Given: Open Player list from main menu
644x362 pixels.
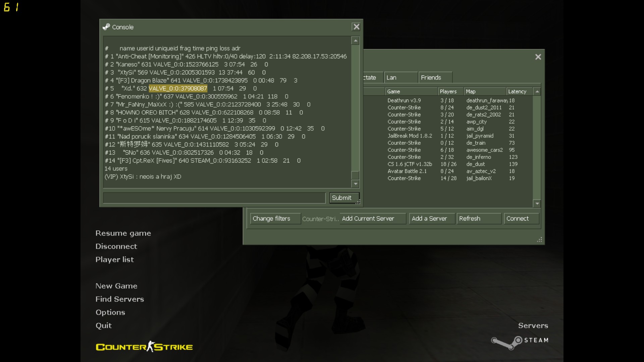Looking at the screenshot, I should (x=114, y=259).
